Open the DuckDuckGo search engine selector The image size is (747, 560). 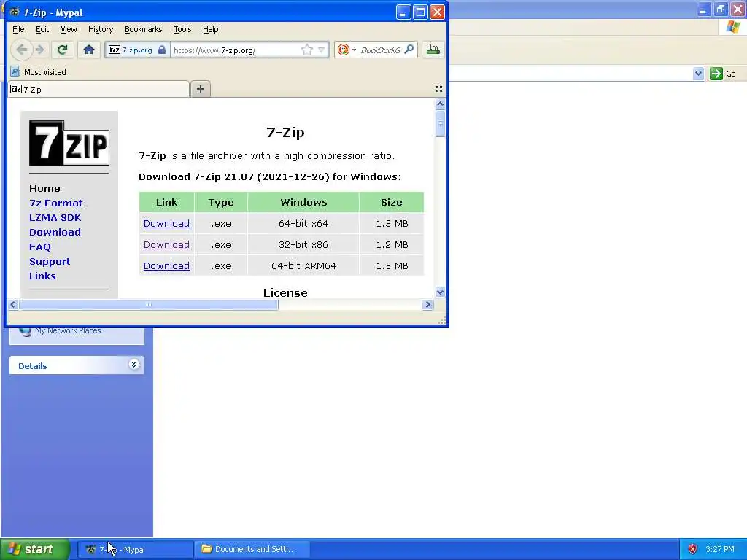pyautogui.click(x=347, y=50)
